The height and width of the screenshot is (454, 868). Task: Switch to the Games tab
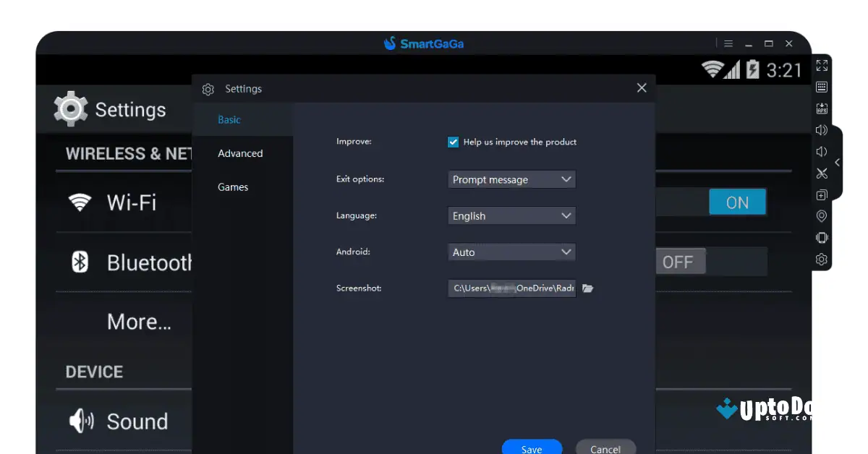(x=233, y=187)
